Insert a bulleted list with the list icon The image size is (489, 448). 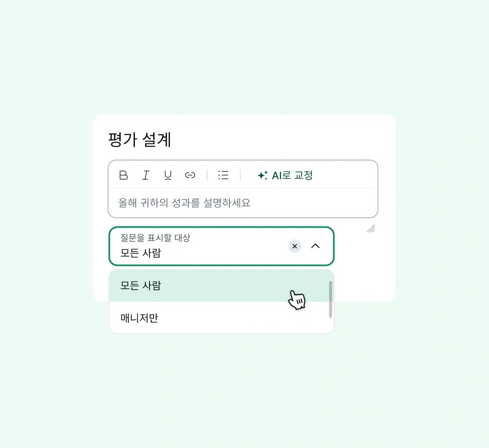pos(223,175)
